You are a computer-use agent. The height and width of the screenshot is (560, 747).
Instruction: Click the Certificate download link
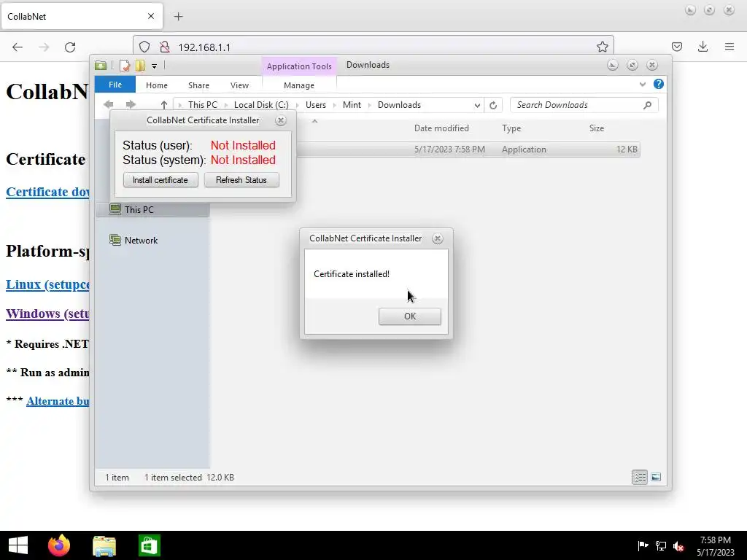pos(47,192)
